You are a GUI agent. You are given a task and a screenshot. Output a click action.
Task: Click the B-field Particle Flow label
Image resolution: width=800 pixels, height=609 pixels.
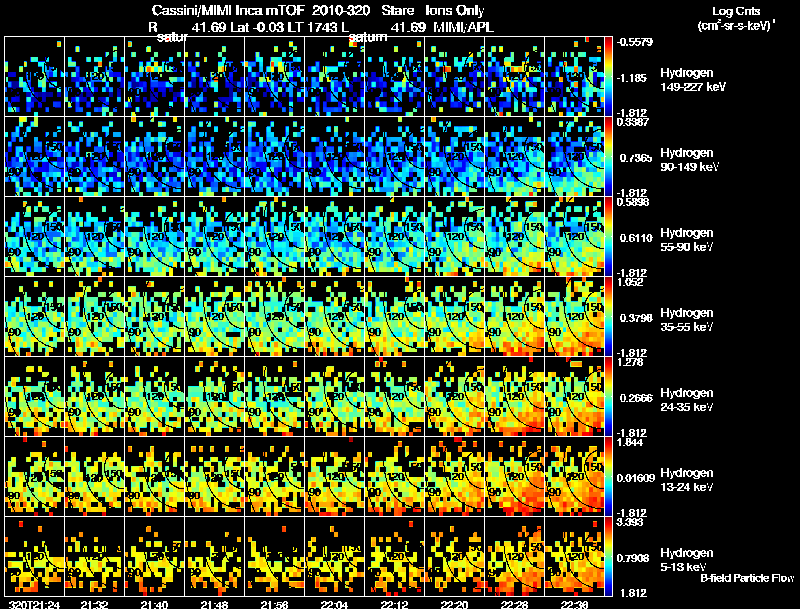point(747,578)
